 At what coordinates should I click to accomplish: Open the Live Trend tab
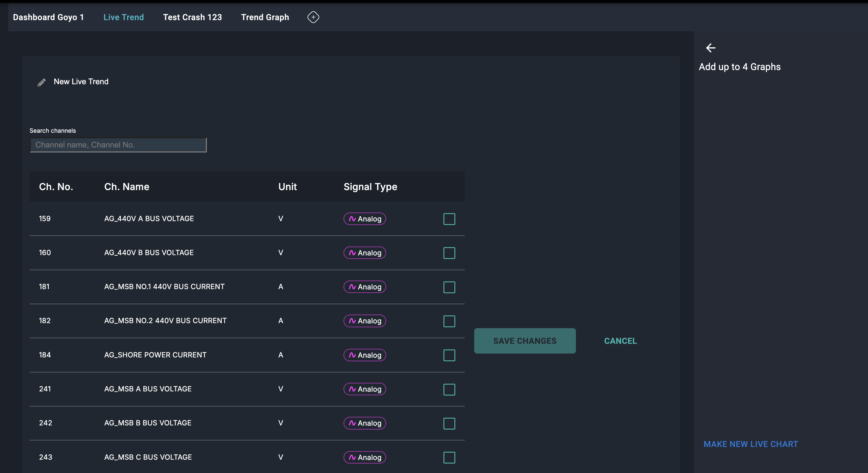(x=123, y=17)
